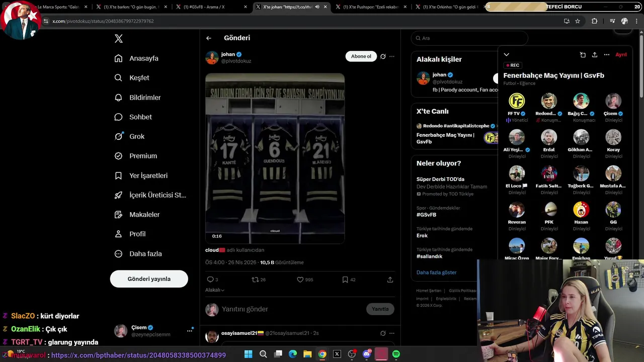Open File Explorer from taskbar
This screenshot has height=362, width=644.
(x=307, y=354)
